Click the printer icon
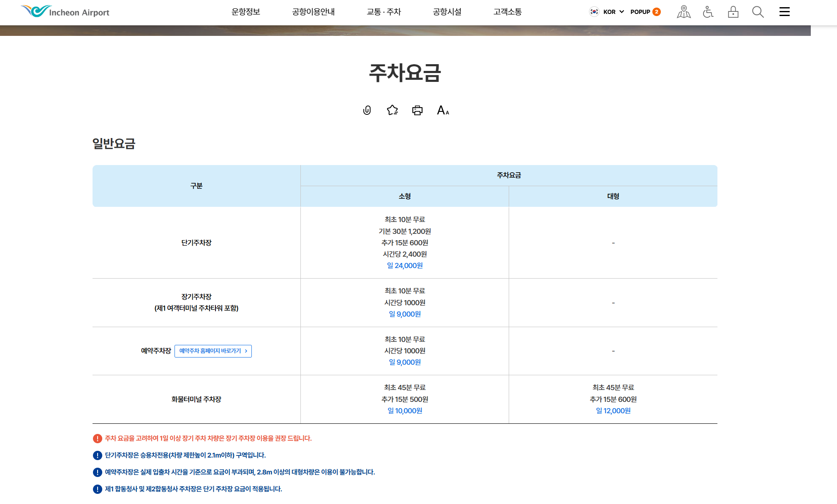 pyautogui.click(x=417, y=110)
